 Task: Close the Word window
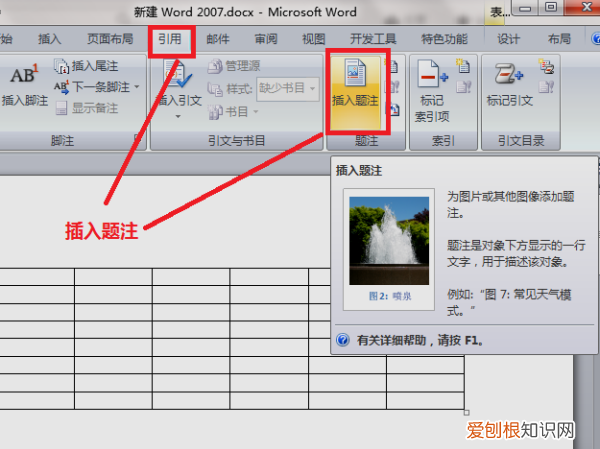coord(584,7)
